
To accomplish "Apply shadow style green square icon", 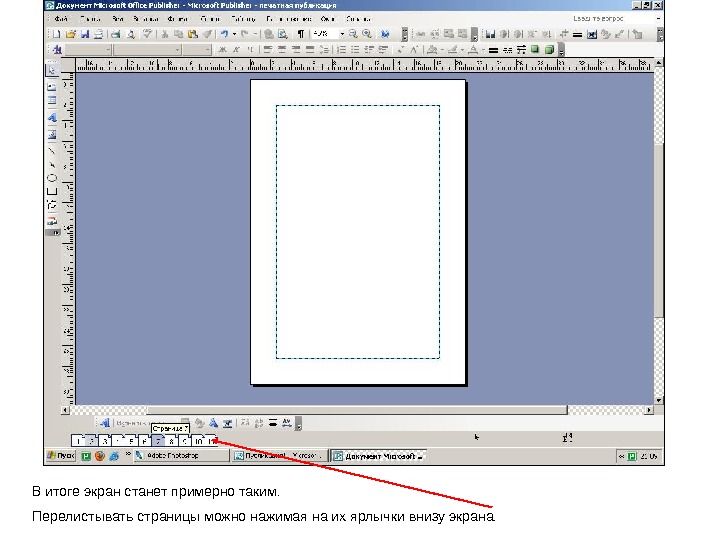I will coord(535,50).
